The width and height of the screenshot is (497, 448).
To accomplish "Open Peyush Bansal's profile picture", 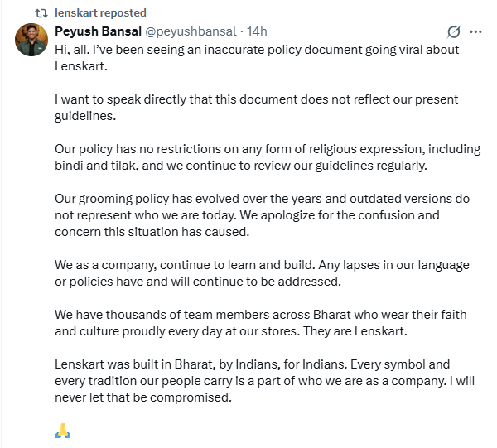I will 31,40.
